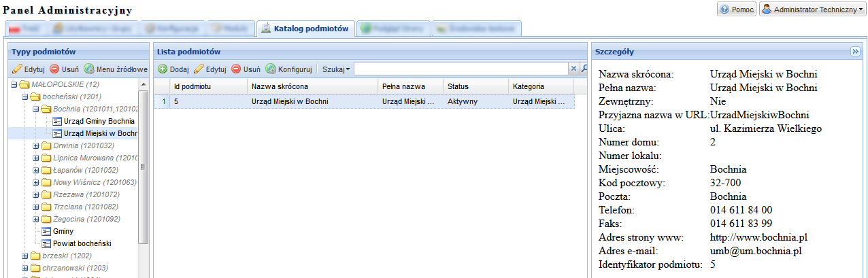Click the 32-700 postal code value
This screenshot has height=278, width=868.
725,183
